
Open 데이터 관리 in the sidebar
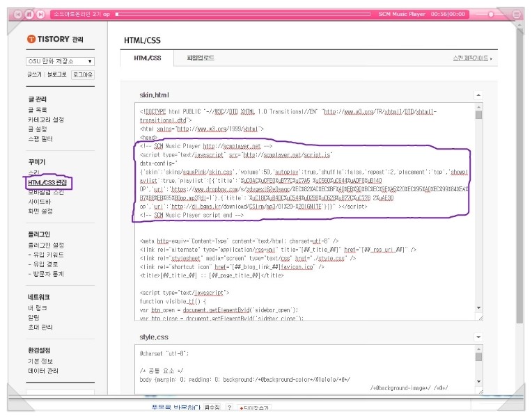point(43,371)
